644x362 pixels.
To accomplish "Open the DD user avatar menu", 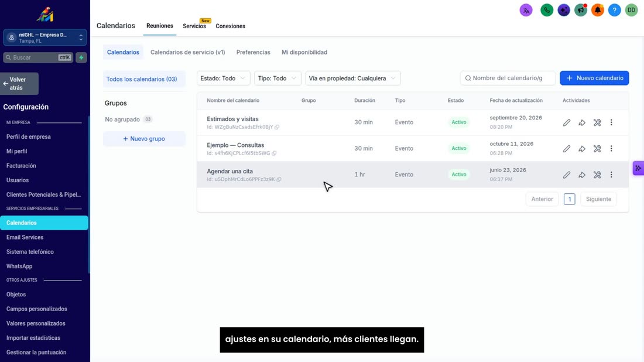I will 631,11.
